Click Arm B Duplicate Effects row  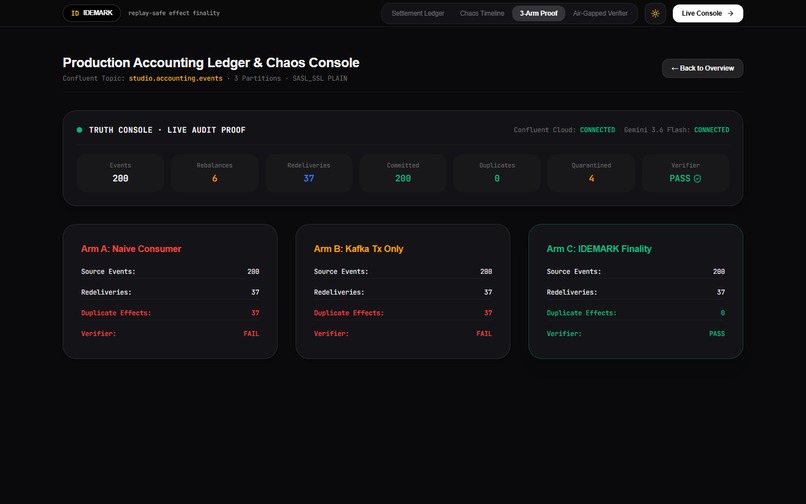tap(403, 313)
